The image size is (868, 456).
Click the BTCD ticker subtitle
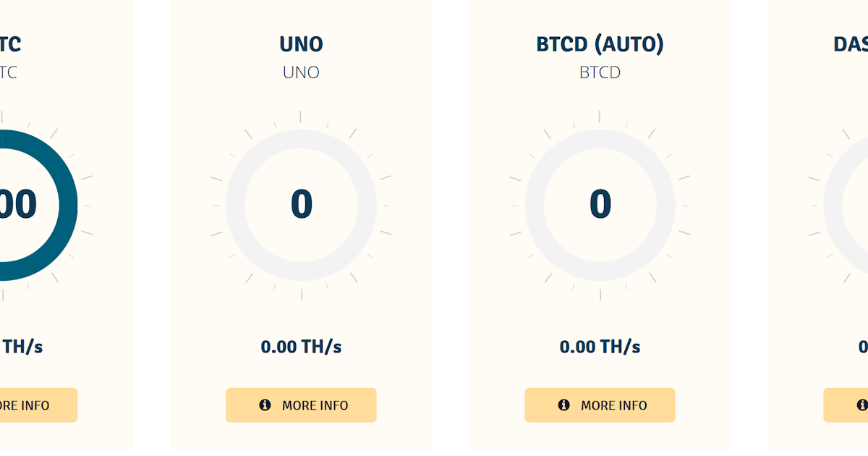(x=600, y=72)
